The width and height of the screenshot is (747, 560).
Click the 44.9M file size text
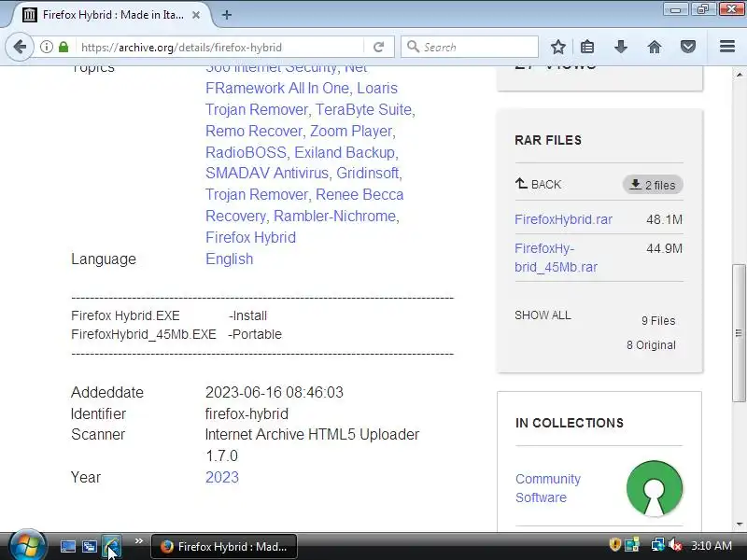click(664, 248)
